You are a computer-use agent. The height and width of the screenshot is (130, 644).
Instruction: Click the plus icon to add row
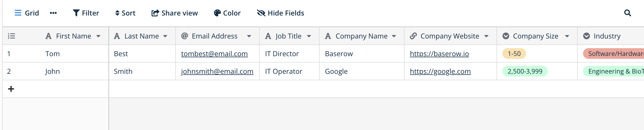(11, 89)
